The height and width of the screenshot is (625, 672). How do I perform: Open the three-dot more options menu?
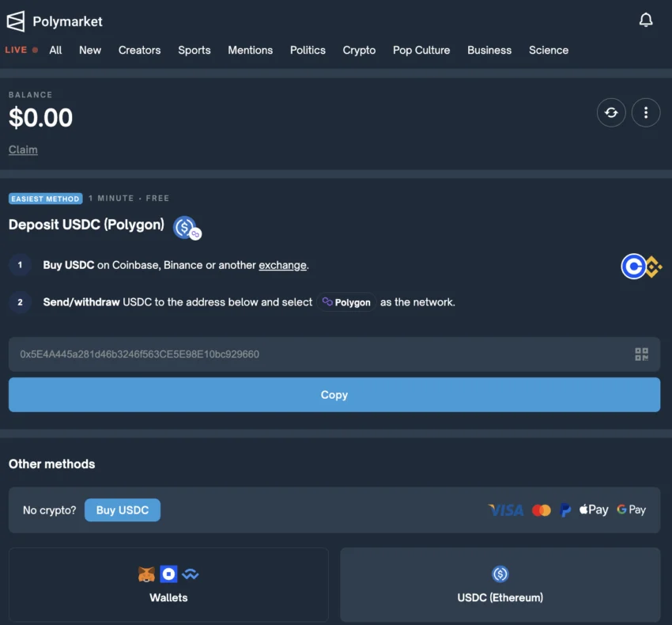(645, 112)
